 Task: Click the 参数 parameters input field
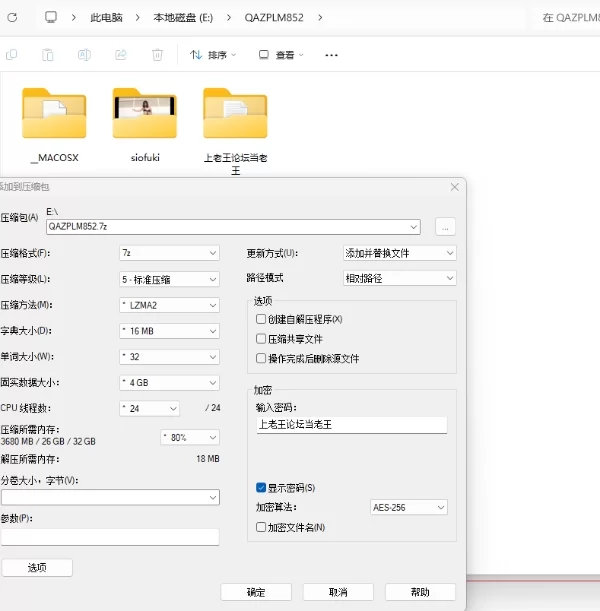point(110,537)
